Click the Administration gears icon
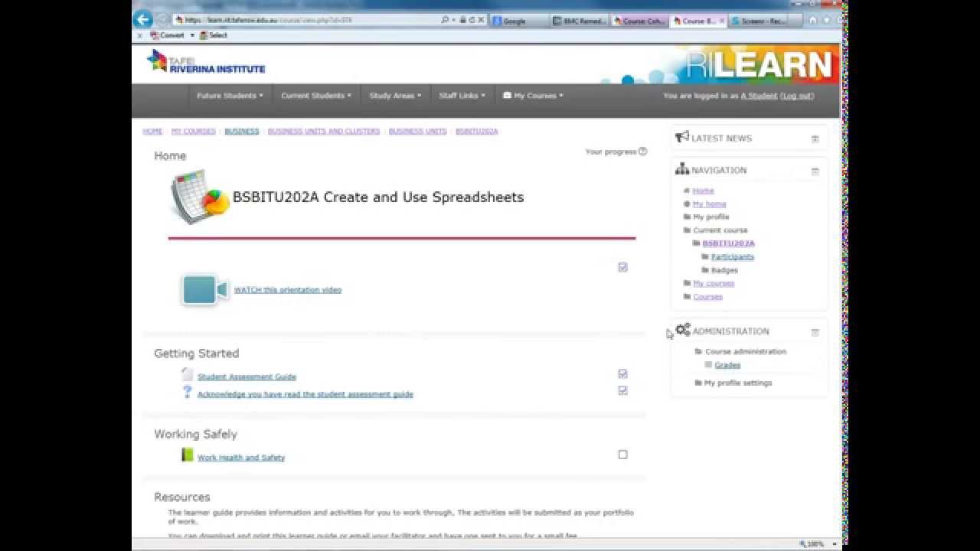 [683, 330]
